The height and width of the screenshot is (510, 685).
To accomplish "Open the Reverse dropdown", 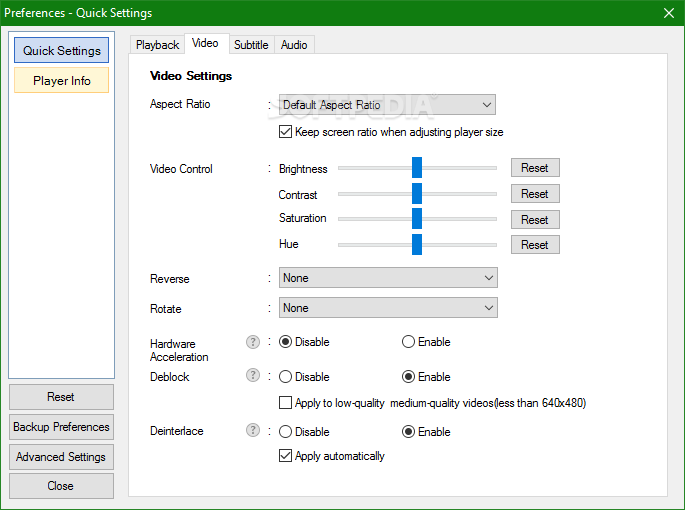I will click(x=388, y=278).
